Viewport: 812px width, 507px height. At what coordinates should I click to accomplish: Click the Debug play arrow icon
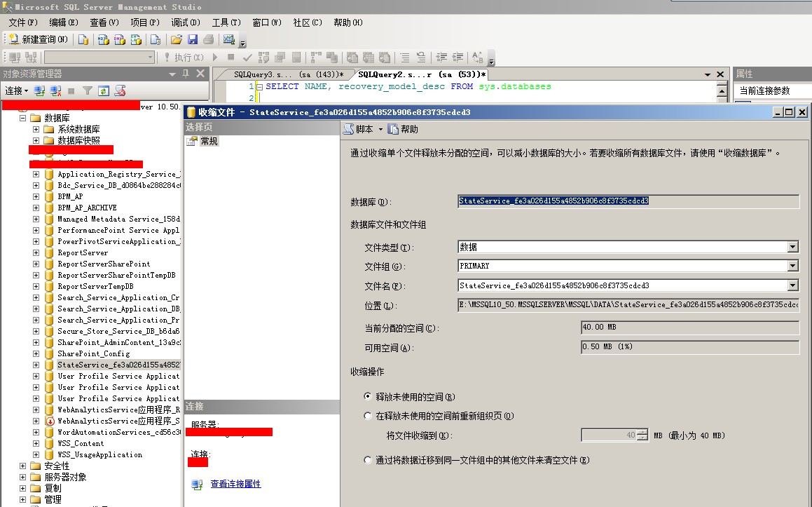pyautogui.click(x=215, y=57)
